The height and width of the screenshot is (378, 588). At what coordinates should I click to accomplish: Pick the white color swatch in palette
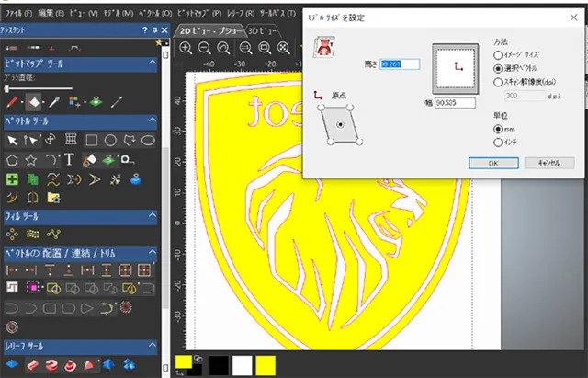coord(243,364)
